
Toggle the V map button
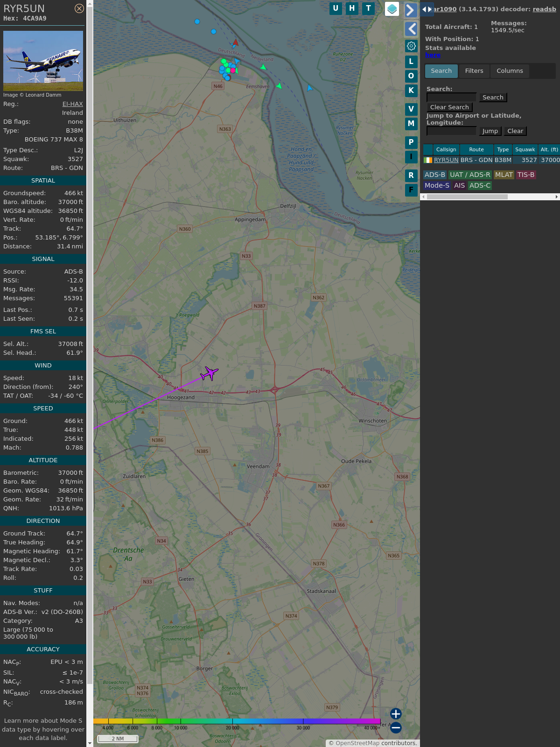pyautogui.click(x=411, y=109)
